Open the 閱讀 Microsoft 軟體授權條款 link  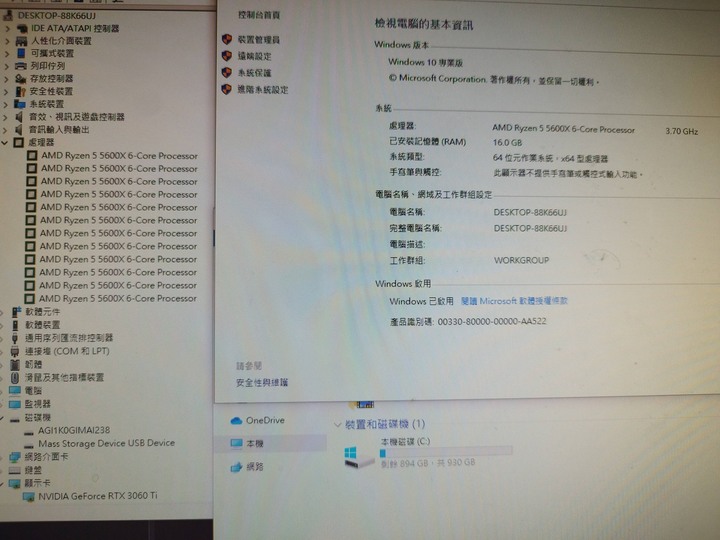tap(514, 301)
